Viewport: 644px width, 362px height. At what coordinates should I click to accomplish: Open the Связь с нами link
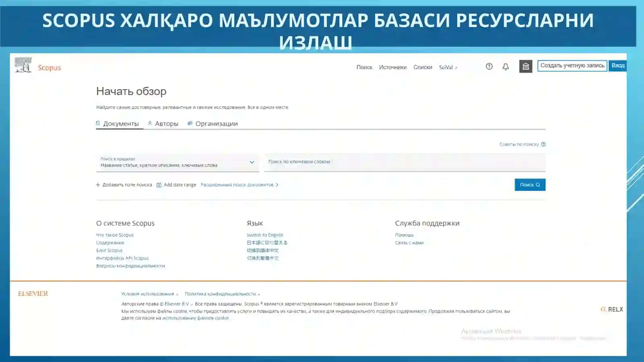click(x=409, y=243)
